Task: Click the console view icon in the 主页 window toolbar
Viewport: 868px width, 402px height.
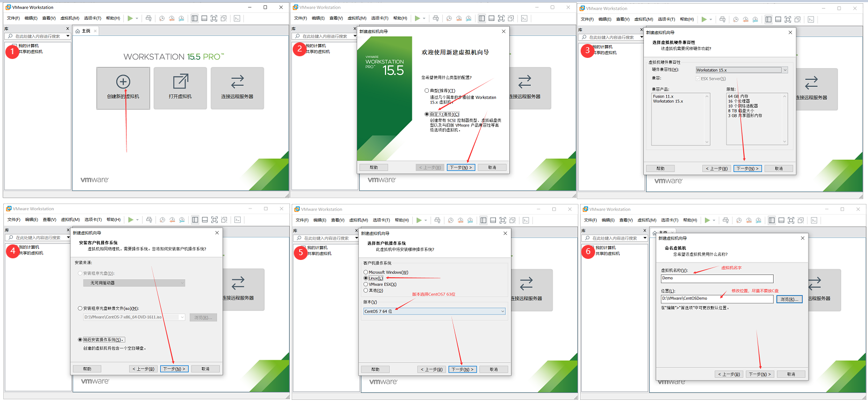Action: [x=237, y=18]
